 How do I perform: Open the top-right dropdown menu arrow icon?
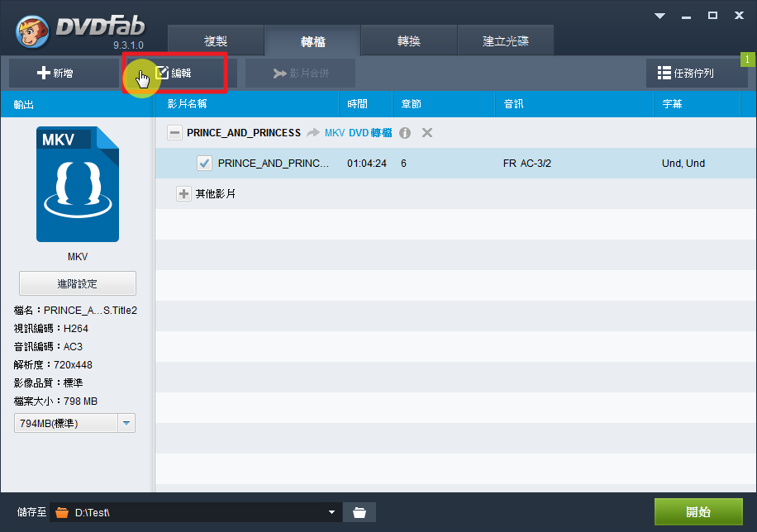pyautogui.click(x=659, y=16)
